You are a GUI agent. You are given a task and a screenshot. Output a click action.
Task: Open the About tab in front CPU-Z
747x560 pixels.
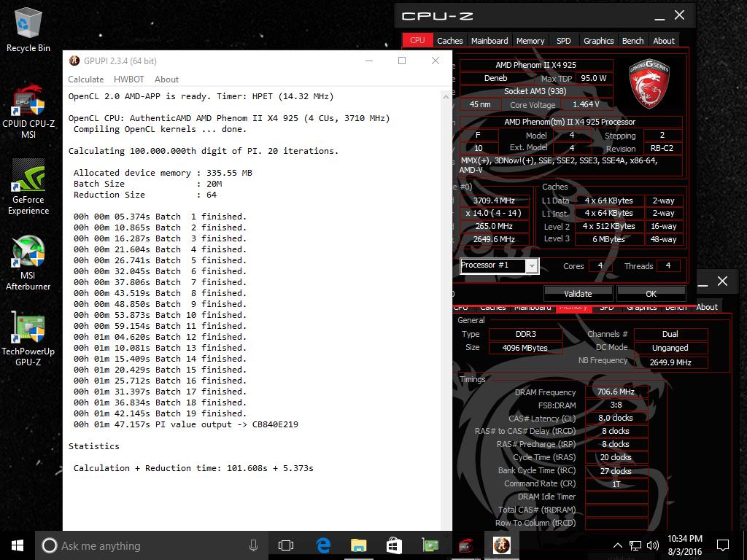664,41
